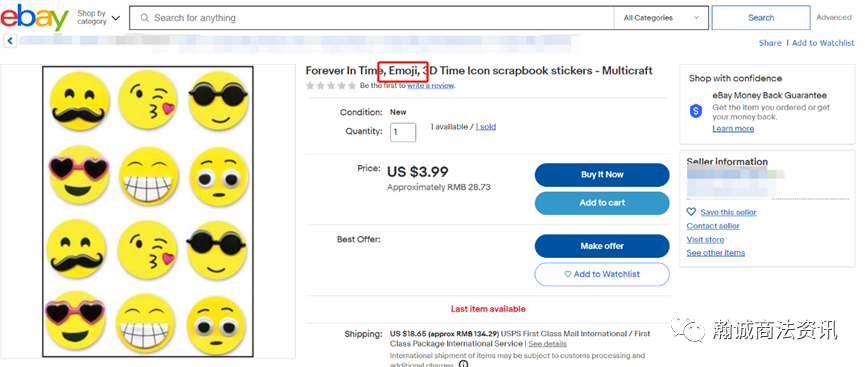Screen dimensions: 865x367
Task: Click the star rating icons under title
Action: coord(331,86)
